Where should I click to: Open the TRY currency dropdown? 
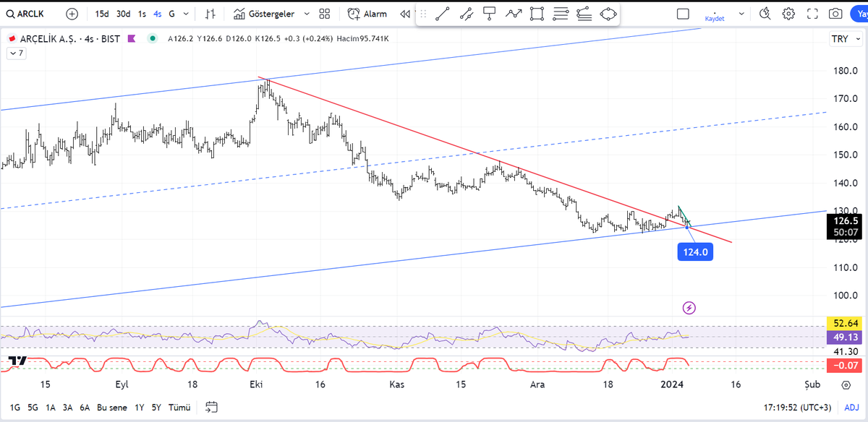click(844, 40)
